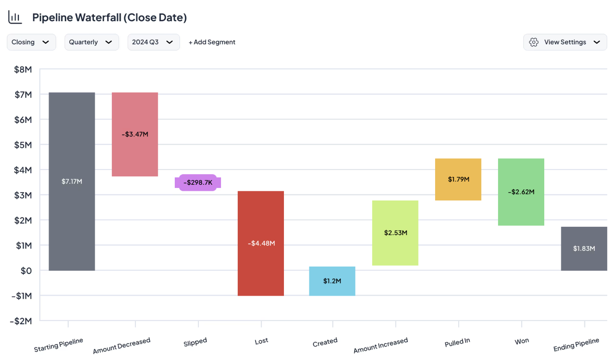615x364 pixels.
Task: Click the green Won bar
Action: coord(521,192)
